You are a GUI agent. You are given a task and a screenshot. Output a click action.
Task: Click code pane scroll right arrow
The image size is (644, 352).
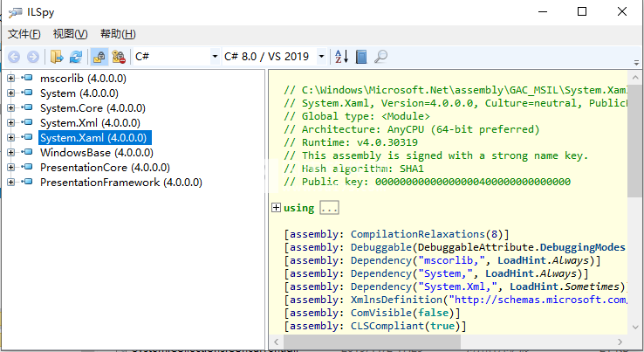(x=620, y=342)
